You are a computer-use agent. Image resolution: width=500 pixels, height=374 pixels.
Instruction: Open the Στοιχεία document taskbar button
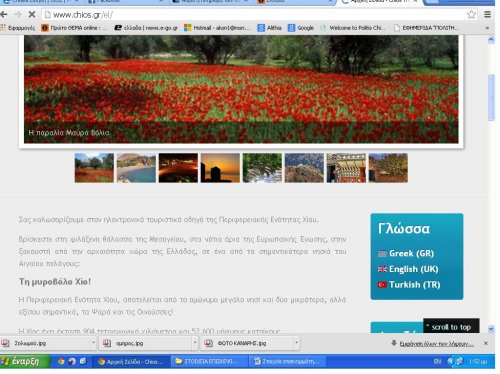(x=287, y=361)
